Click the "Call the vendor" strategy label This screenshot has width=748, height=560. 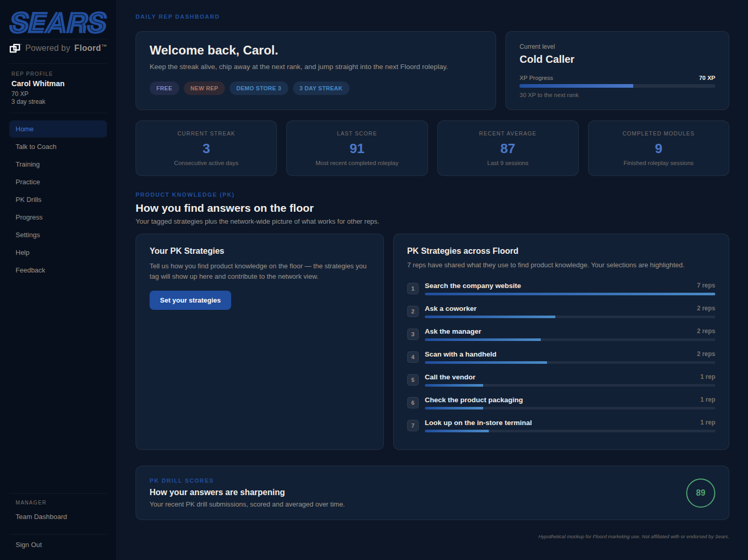[x=450, y=377]
